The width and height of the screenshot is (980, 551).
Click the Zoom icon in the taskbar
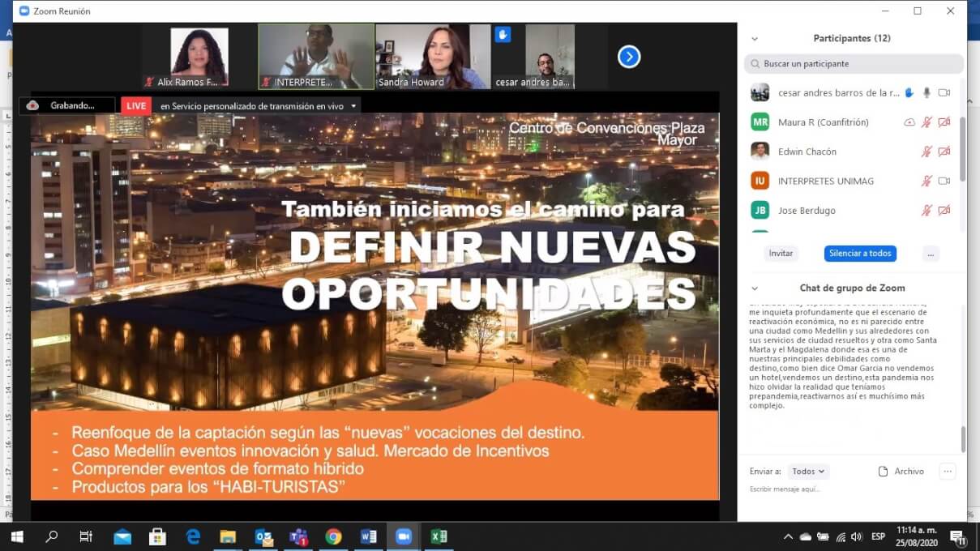403,536
